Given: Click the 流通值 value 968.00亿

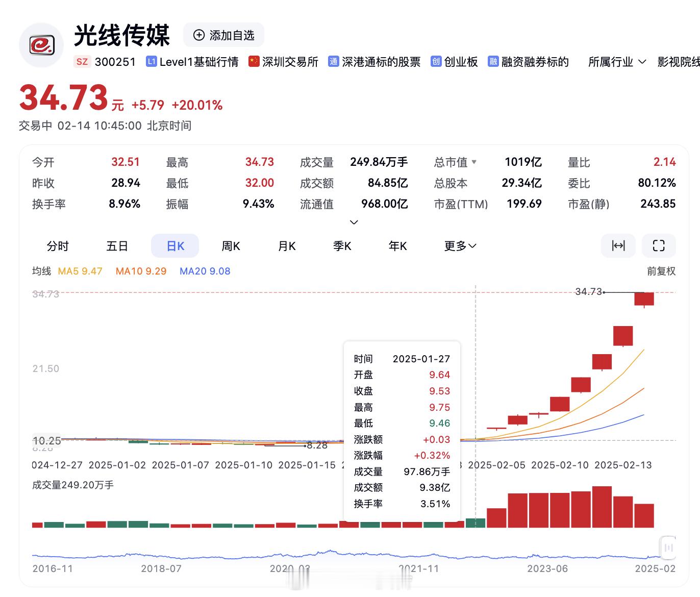Looking at the screenshot, I should [x=385, y=204].
